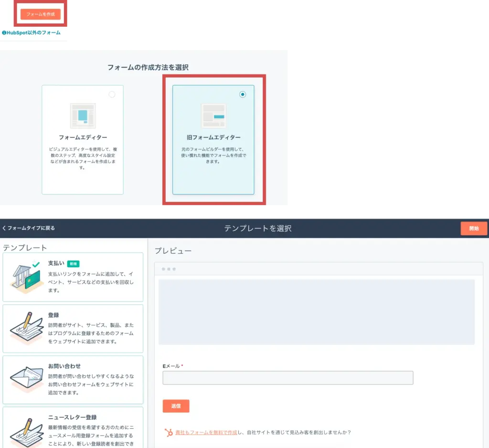The image size is (489, 448).
Task: Click the フォームを作成 button
Action: click(41, 14)
